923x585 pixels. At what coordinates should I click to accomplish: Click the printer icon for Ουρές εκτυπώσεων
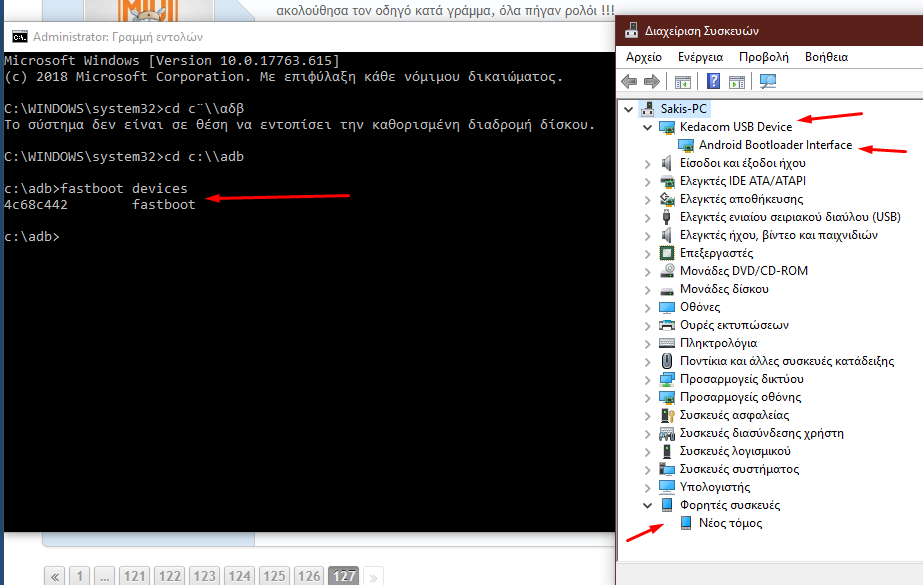tap(667, 325)
